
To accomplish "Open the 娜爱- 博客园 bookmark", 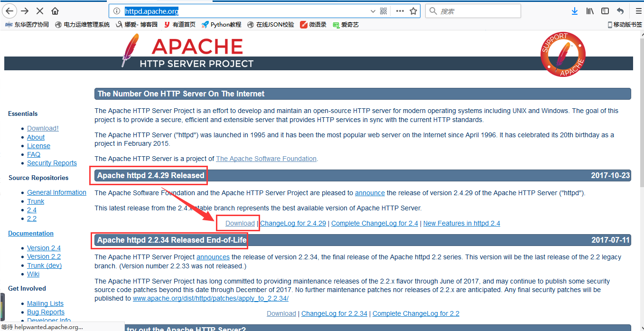I will [x=137, y=24].
